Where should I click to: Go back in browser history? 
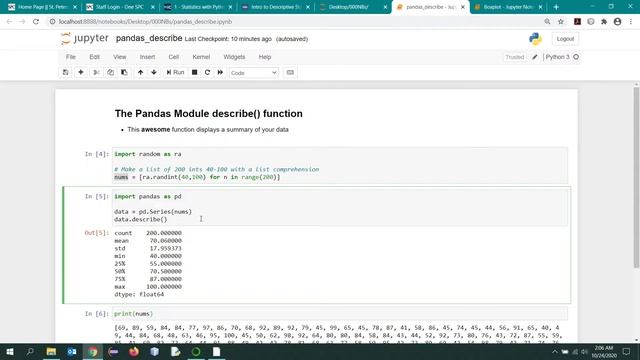point(9,22)
